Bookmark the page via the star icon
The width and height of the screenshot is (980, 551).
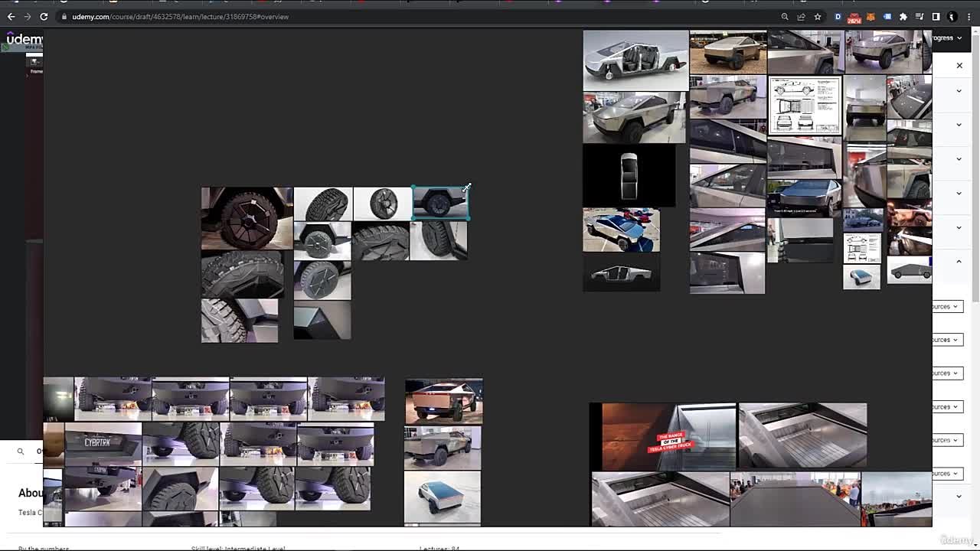pyautogui.click(x=817, y=17)
